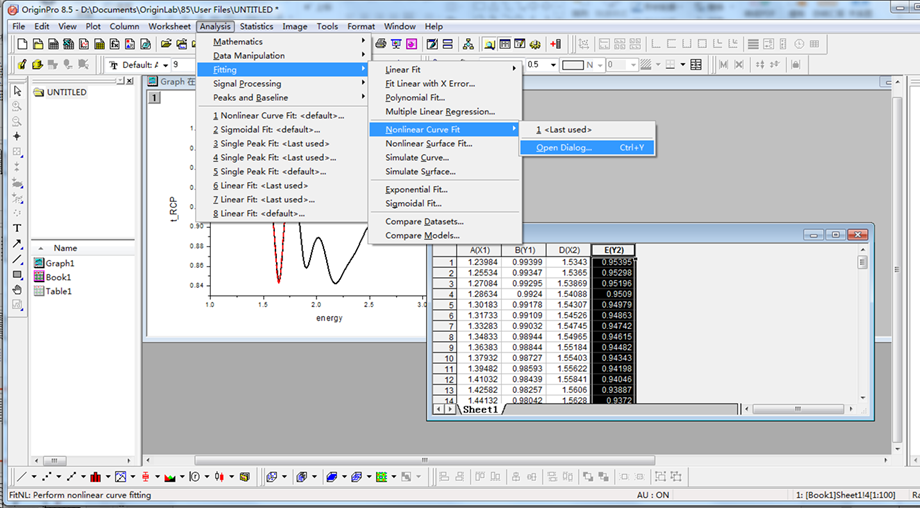Click the Area plot icon

click(x=170, y=477)
